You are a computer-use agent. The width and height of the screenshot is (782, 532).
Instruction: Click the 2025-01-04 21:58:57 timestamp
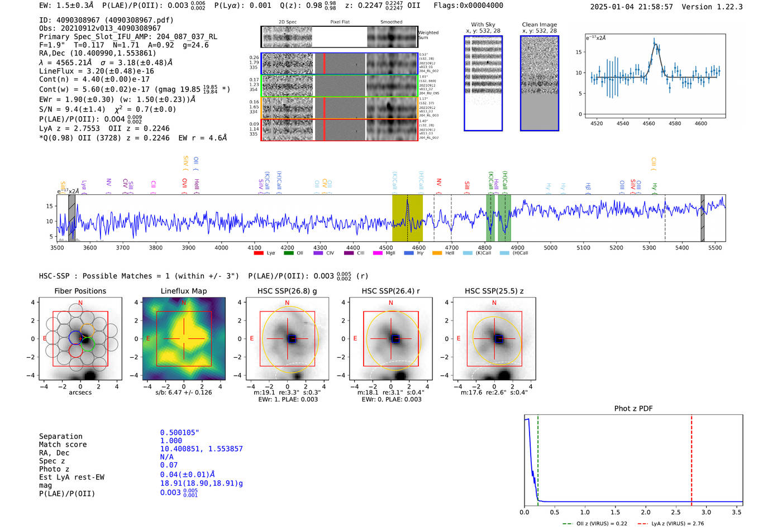coord(632,7)
